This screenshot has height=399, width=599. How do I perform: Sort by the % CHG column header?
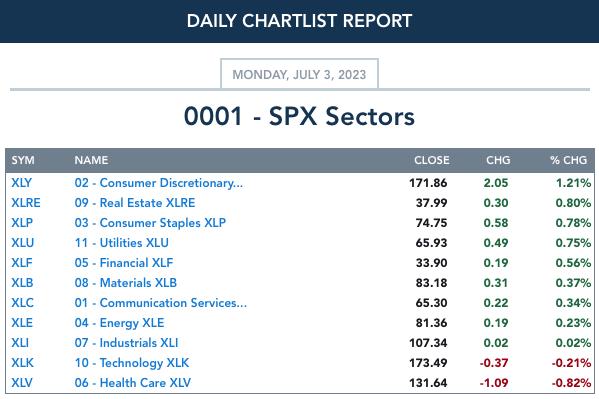[568, 160]
